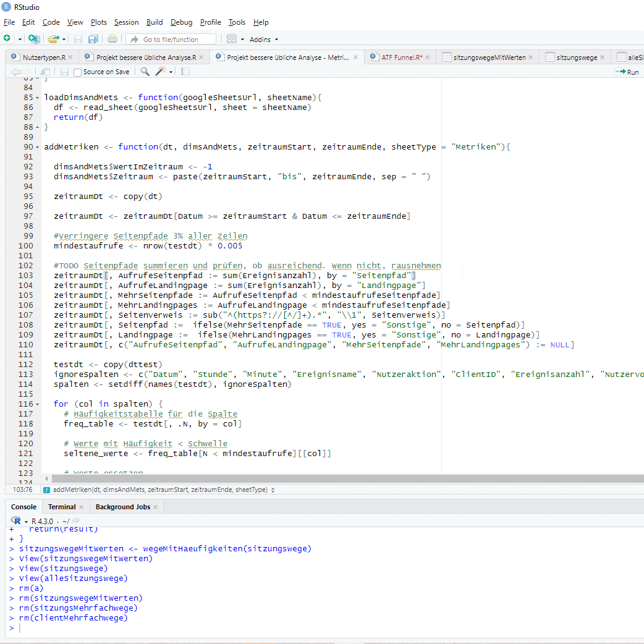
Task: Click the Run button
Action: tap(627, 72)
